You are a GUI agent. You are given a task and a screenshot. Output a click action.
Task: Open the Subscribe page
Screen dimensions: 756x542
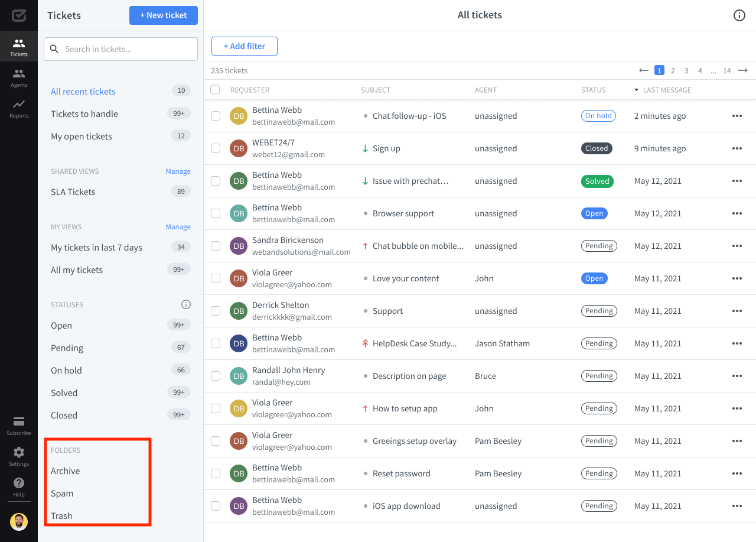19,426
